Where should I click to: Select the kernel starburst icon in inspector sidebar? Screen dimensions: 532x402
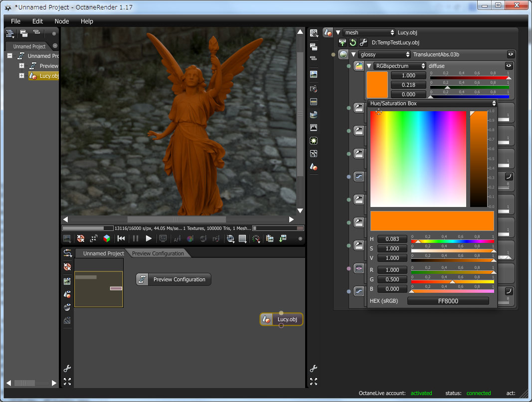click(x=314, y=141)
